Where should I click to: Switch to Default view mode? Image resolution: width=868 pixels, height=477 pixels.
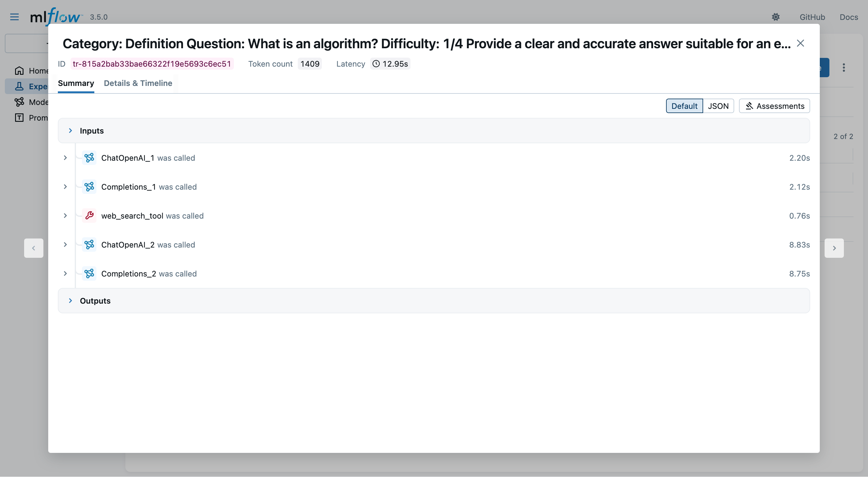(684, 106)
